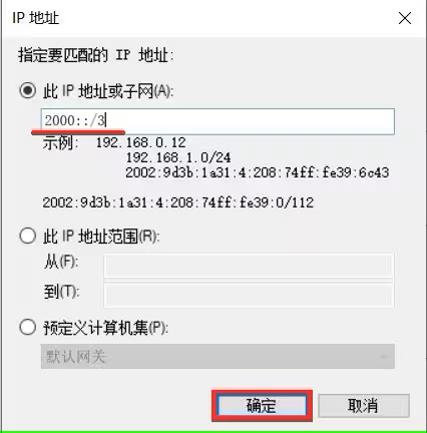427x433 pixels.
Task: Click the example address 192.168.0.12
Action: click(x=141, y=143)
